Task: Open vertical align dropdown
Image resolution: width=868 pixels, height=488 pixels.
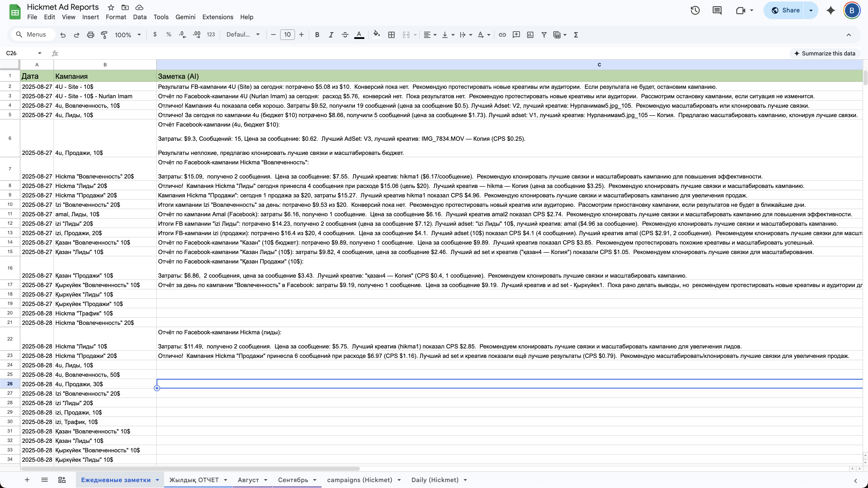Action: click(448, 35)
